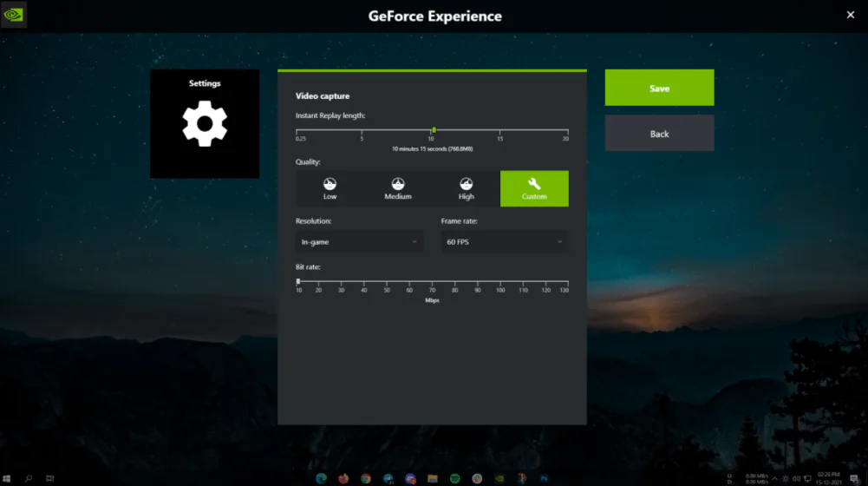Image resolution: width=868 pixels, height=486 pixels.
Task: Select Low quality preset
Action: [330, 188]
